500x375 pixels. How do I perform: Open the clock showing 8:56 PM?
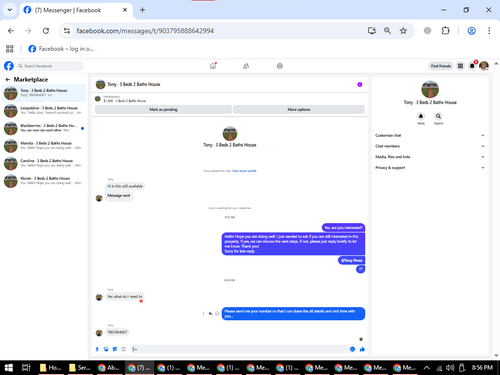click(482, 367)
